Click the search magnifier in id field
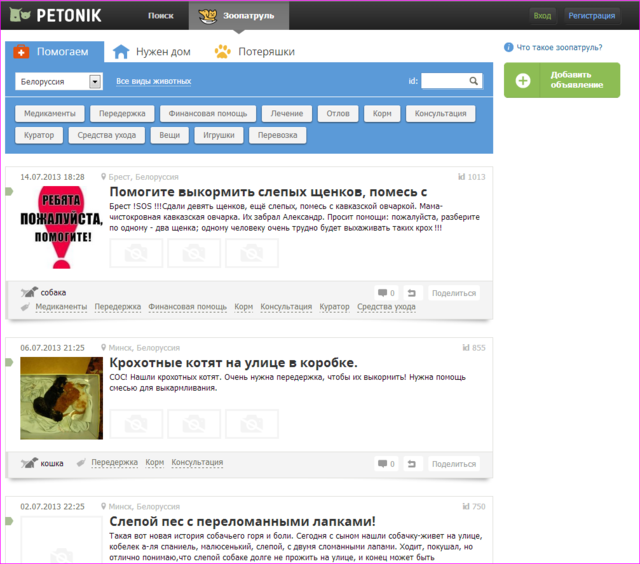 tap(473, 82)
